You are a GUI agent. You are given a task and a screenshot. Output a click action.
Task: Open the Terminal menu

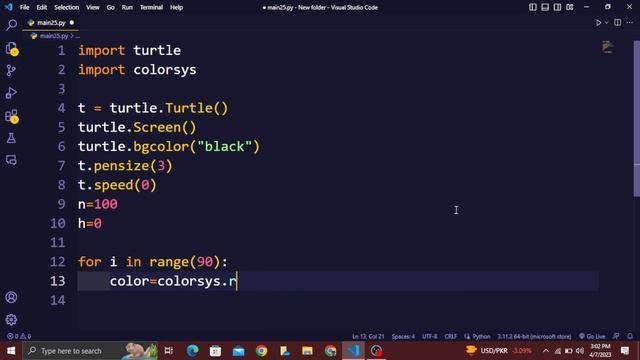pos(151,7)
